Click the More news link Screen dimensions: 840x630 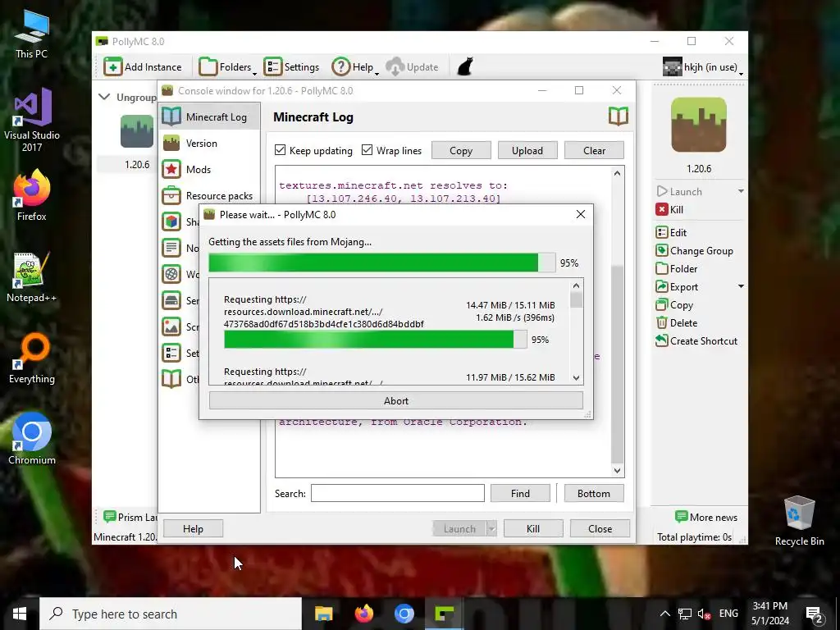(x=706, y=517)
